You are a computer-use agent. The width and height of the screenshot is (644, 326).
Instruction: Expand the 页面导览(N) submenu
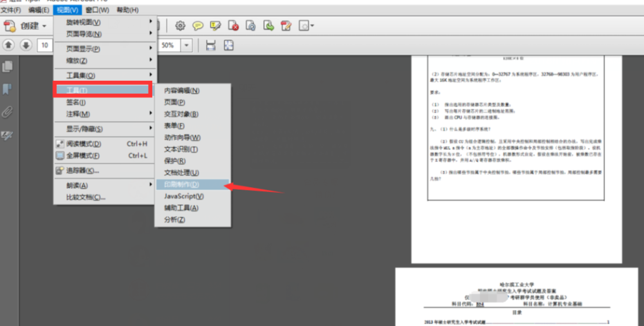coord(104,34)
